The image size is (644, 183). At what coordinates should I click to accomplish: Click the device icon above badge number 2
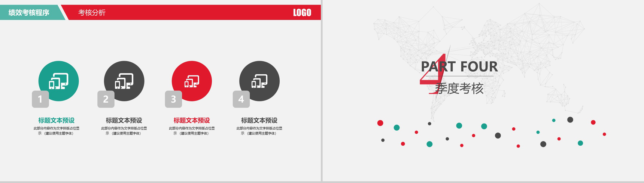(x=124, y=81)
